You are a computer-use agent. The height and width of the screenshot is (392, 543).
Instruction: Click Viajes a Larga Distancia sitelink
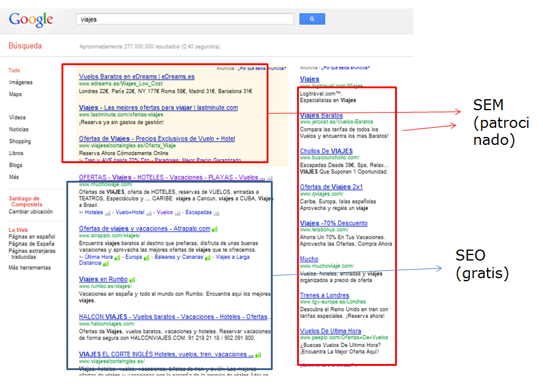point(233,257)
